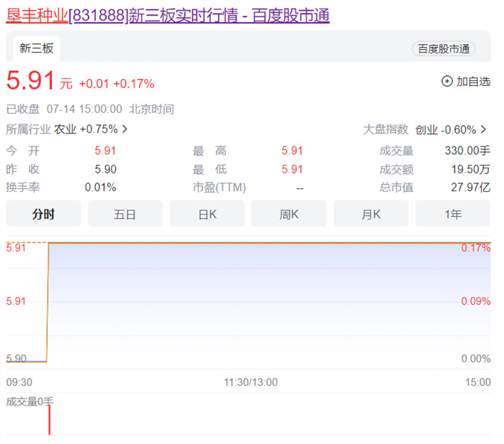
Task: Open the 垦丰种业 新三板实时行情 title link
Action: pyautogui.click(x=168, y=15)
